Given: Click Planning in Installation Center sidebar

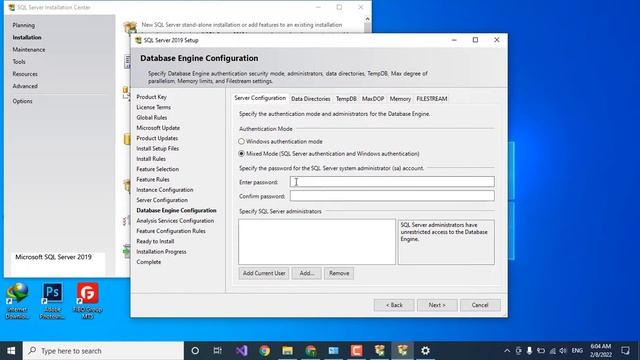Looking at the screenshot, I should click(x=24, y=25).
